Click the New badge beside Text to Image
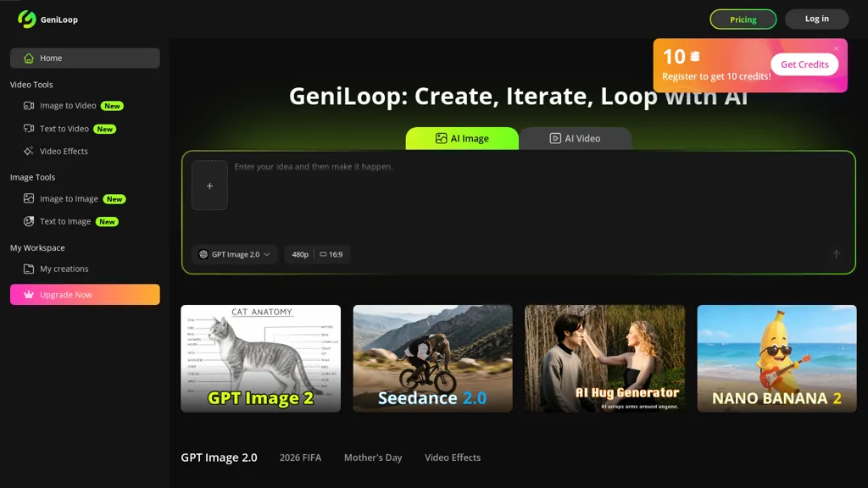868x488 pixels. (108, 221)
